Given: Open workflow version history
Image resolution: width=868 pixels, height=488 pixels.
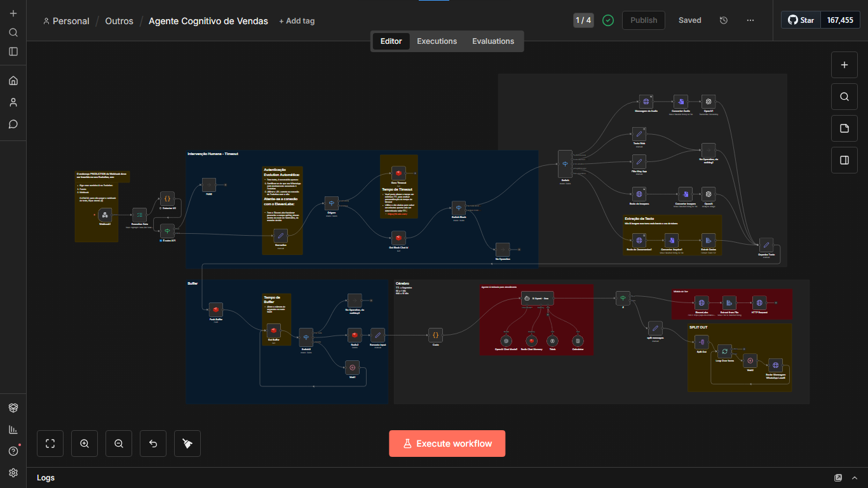Looking at the screenshot, I should tap(724, 20).
